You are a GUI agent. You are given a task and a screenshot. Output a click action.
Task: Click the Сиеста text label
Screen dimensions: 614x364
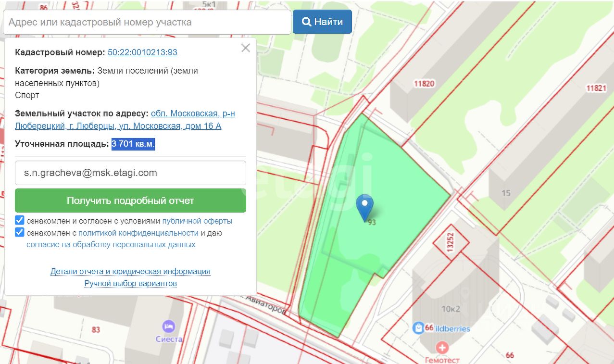click(x=169, y=339)
